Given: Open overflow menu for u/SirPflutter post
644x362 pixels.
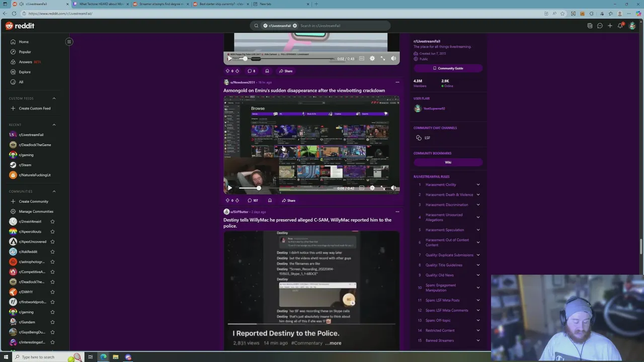Looking at the screenshot, I should (x=397, y=212).
